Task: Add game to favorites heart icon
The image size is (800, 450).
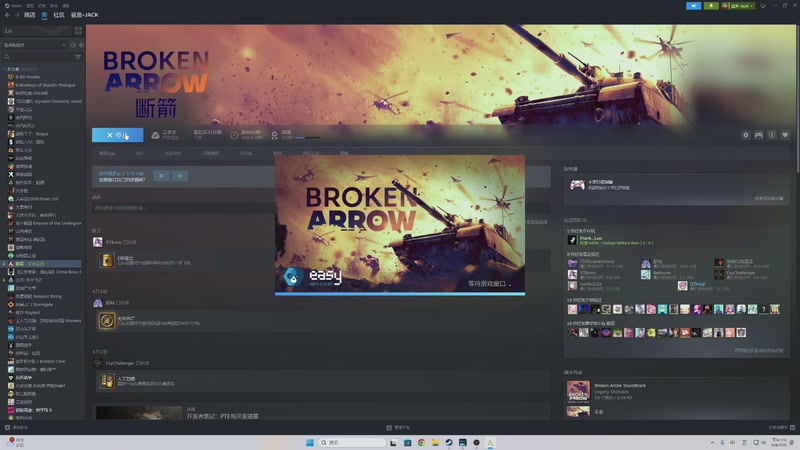Action: (x=785, y=135)
